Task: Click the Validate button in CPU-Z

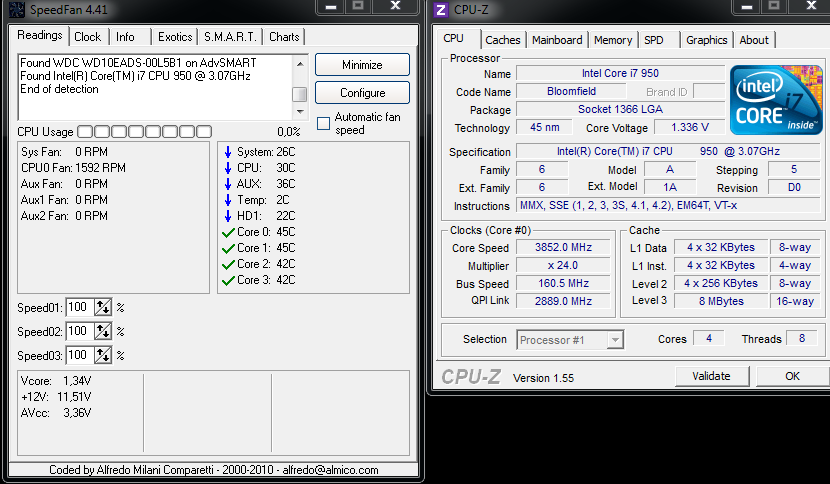Action: 711,376
